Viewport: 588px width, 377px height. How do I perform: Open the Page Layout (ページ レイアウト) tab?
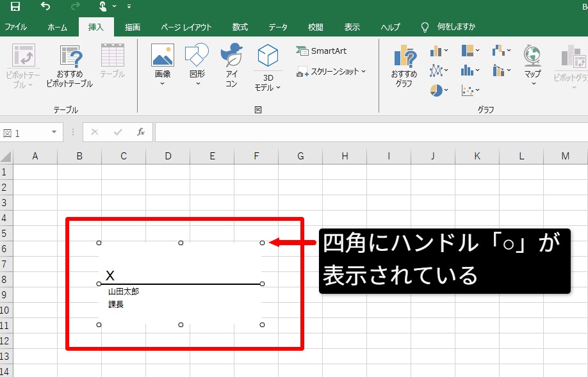pos(186,27)
